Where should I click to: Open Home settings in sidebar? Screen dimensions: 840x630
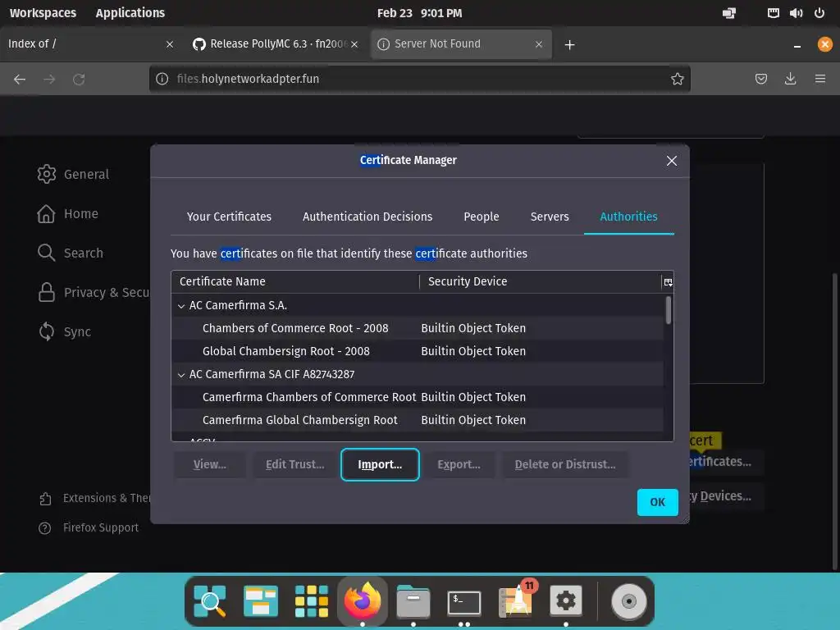[x=67, y=214]
